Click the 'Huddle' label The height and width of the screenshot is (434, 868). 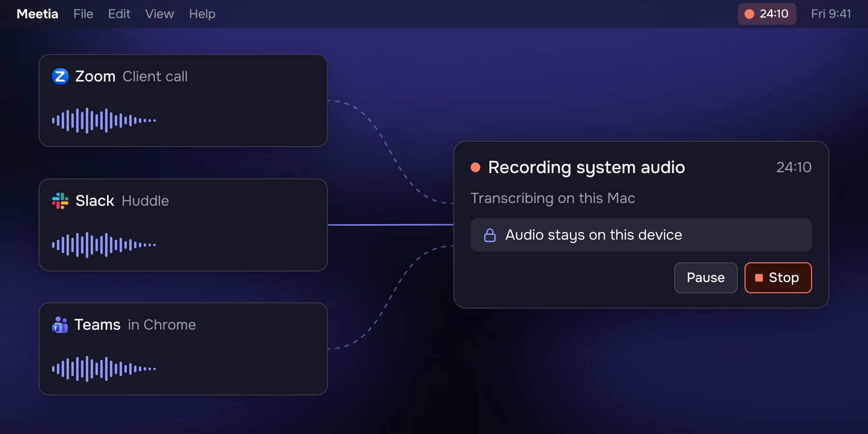click(145, 201)
